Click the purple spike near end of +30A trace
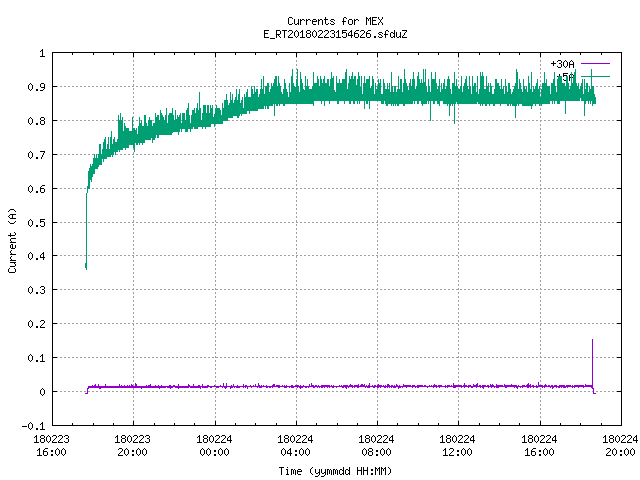This screenshot has height=480, width=640. [x=592, y=362]
